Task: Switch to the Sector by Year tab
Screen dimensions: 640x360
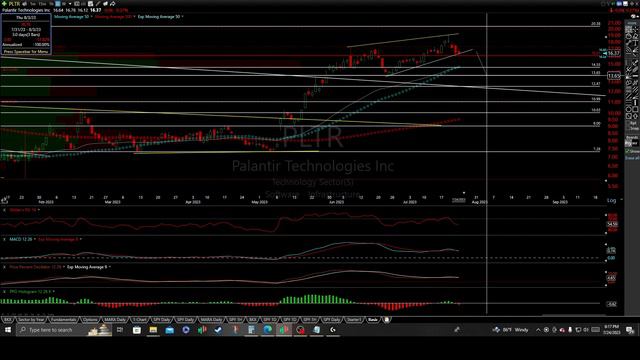Action: (31, 320)
